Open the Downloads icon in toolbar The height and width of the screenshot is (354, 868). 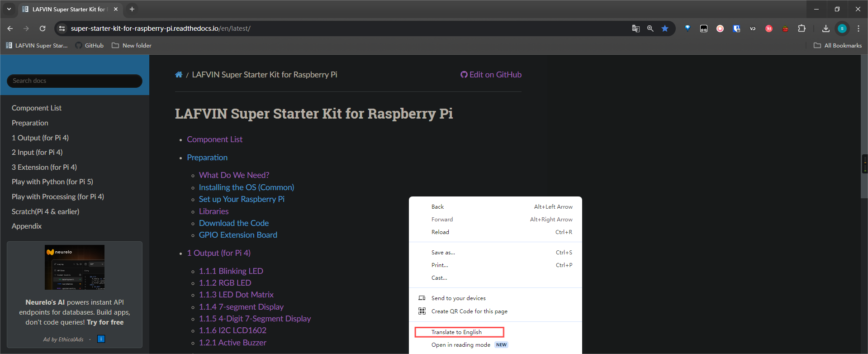tap(825, 29)
